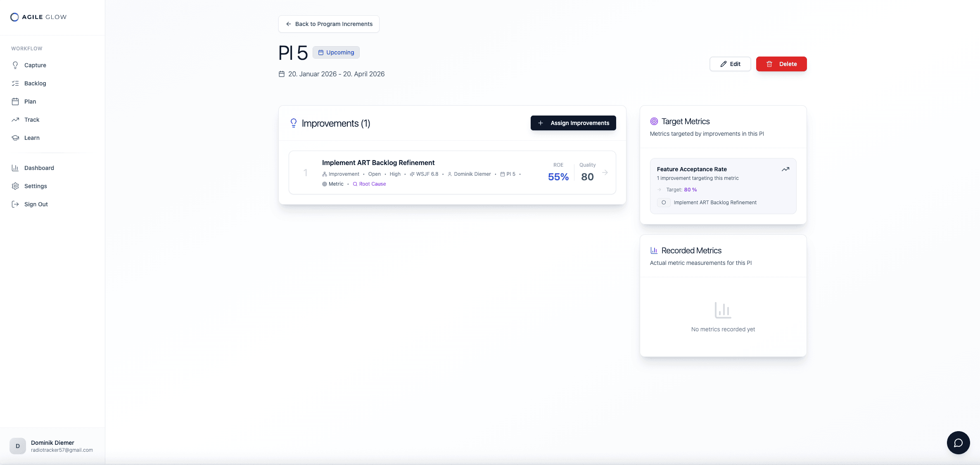Click the Track trend line icon
This screenshot has height=465, width=980.
(x=15, y=120)
